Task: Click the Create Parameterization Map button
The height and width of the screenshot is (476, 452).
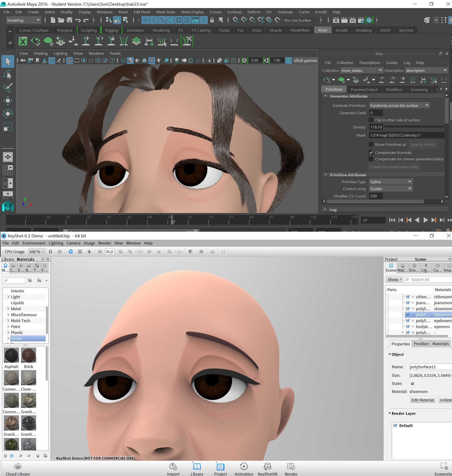Action: point(394,167)
